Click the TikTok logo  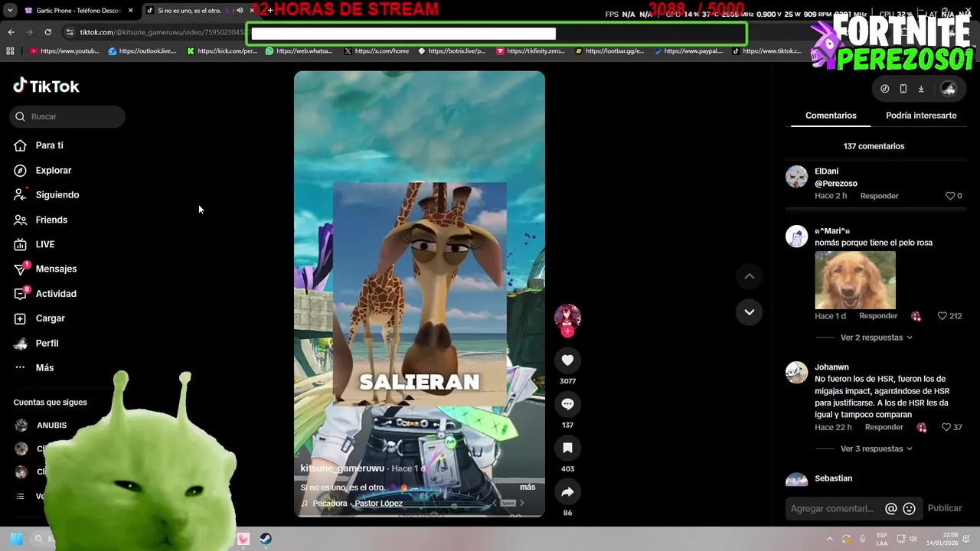tap(46, 86)
